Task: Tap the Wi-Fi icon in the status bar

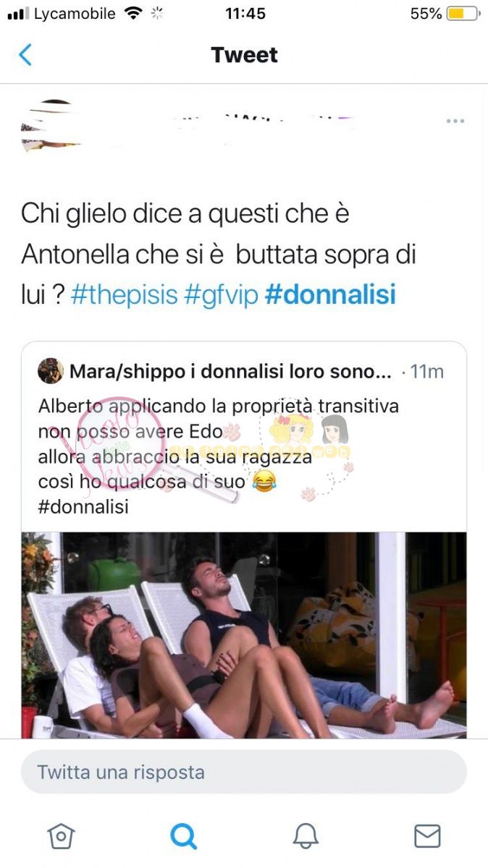Action: pos(133,13)
